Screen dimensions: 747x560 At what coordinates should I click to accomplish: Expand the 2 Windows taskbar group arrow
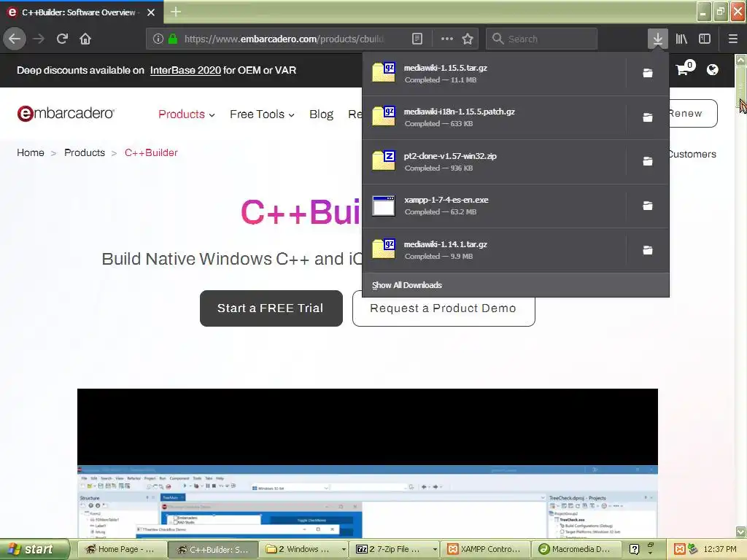coord(344,550)
